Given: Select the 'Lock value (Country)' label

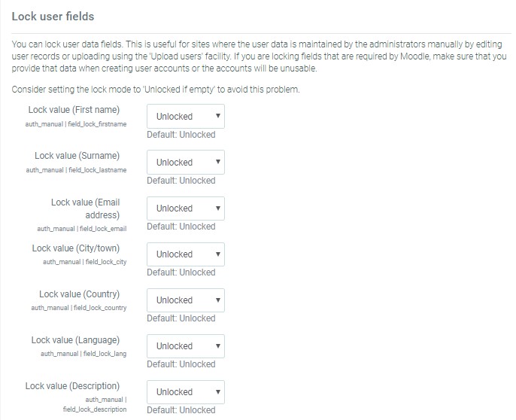Looking at the screenshot, I should pyautogui.click(x=79, y=294).
